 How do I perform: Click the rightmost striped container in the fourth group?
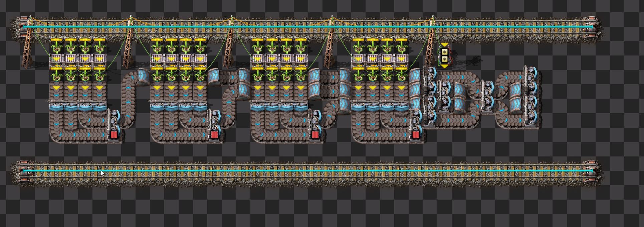[x=402, y=60]
